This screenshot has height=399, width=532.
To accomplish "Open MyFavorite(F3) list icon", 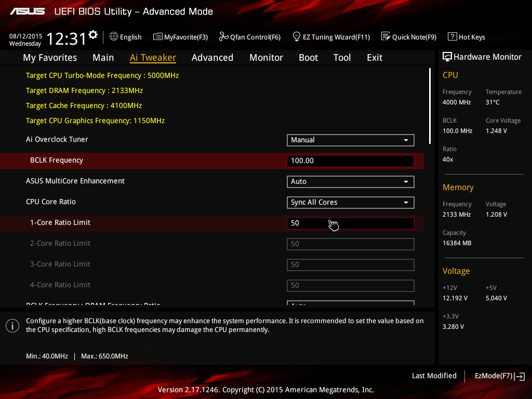I will point(158,37).
